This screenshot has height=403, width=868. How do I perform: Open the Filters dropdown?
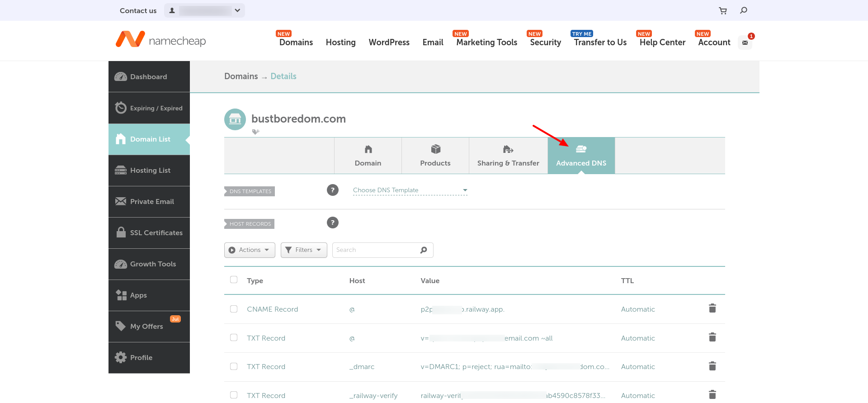304,250
